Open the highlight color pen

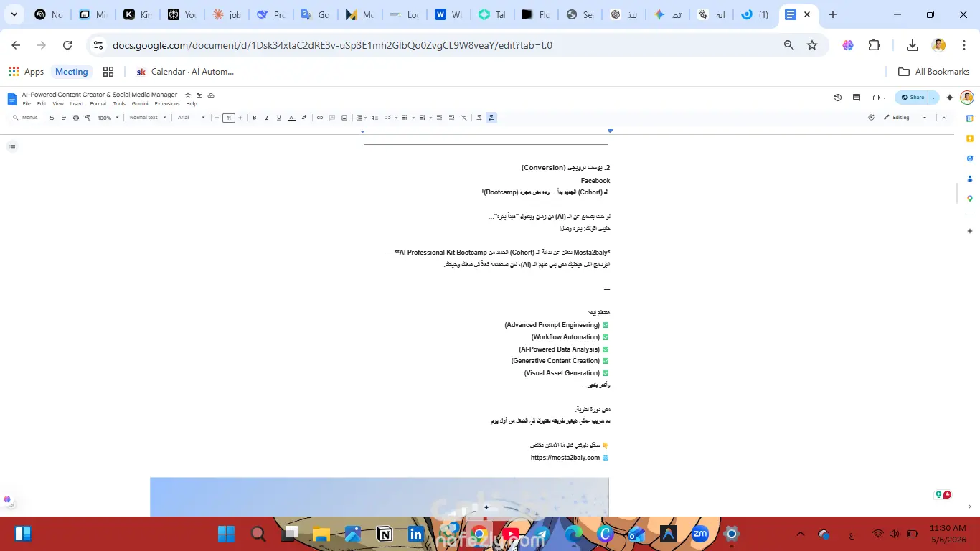[304, 118]
